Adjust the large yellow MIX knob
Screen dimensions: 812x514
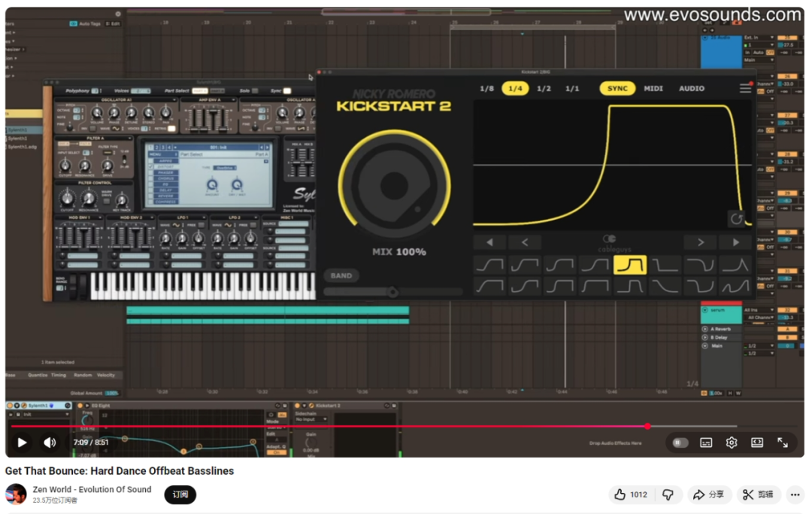(x=394, y=185)
